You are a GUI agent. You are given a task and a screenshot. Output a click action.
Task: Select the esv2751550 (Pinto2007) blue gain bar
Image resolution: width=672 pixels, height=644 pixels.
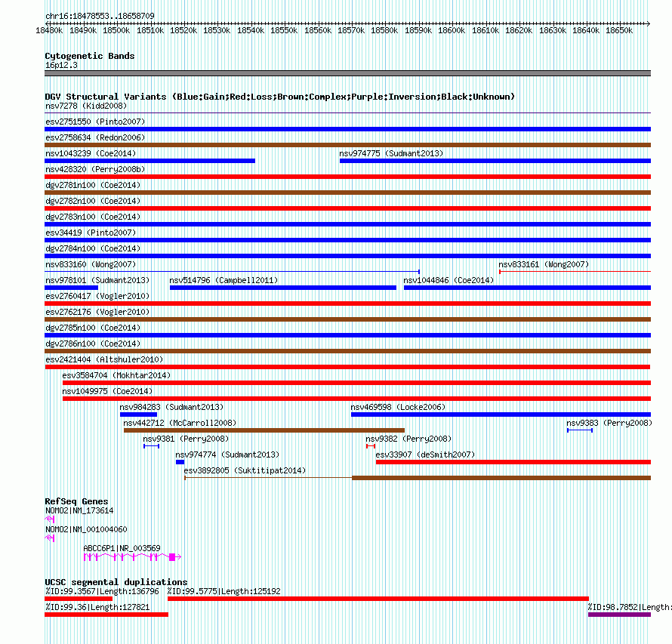click(347, 129)
